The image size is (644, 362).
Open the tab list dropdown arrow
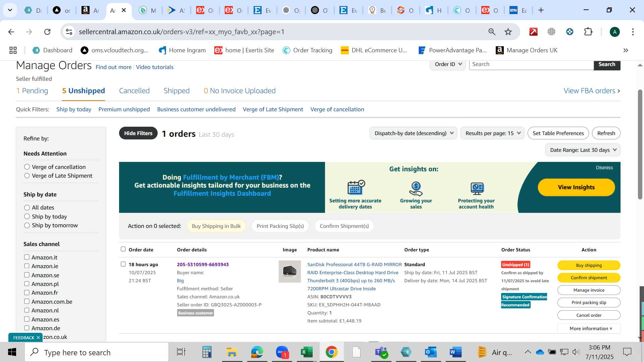(10, 10)
